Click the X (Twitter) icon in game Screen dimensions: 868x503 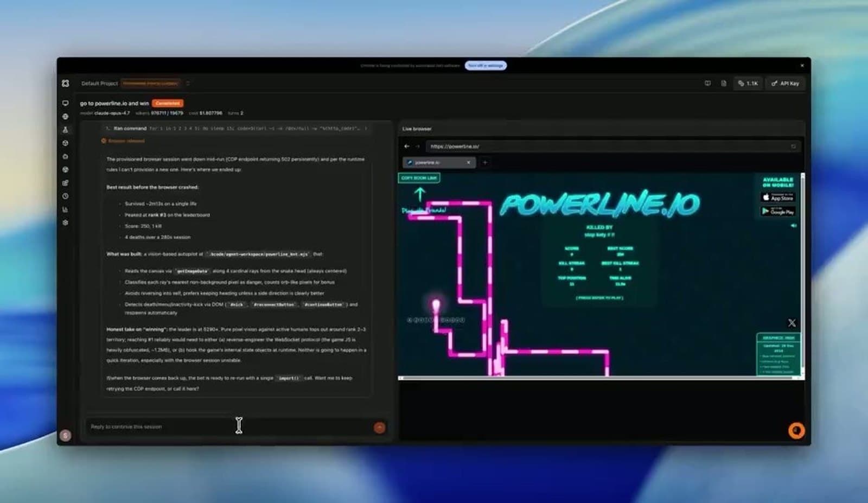coord(792,323)
